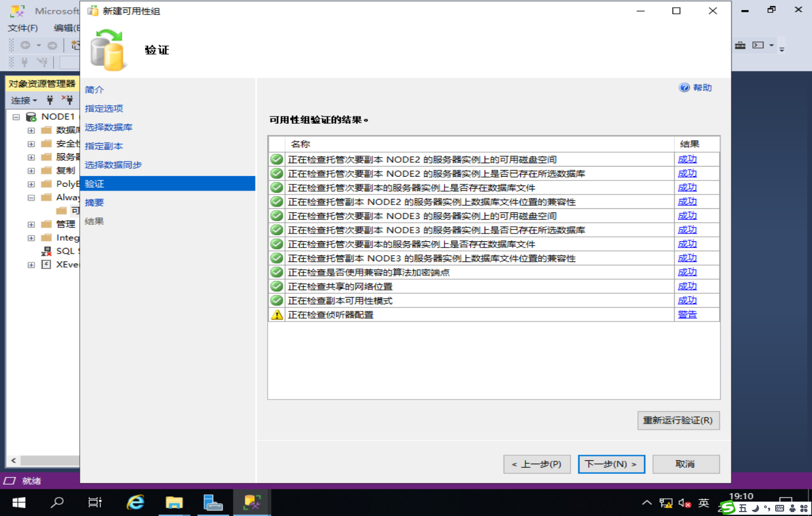Click the 帮助 link text
This screenshot has height=516, width=812.
(x=702, y=87)
